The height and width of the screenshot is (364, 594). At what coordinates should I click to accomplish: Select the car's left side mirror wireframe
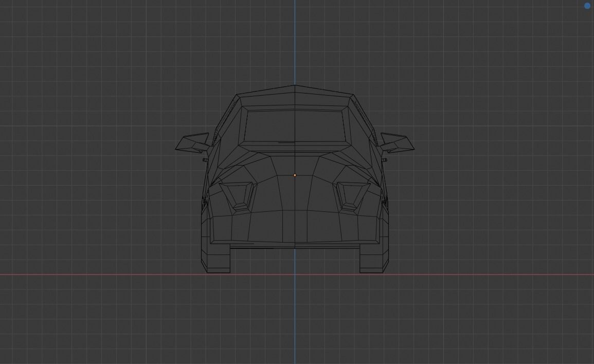pos(192,143)
